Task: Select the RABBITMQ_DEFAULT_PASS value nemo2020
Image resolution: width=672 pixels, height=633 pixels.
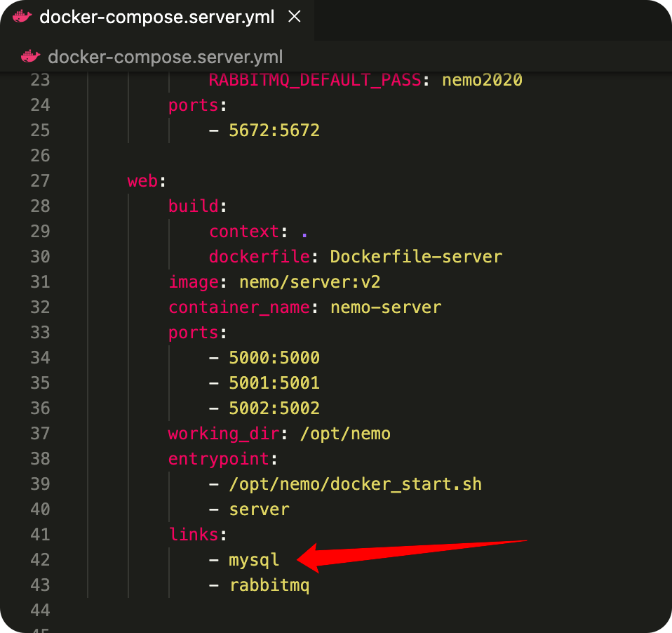Action: click(482, 79)
